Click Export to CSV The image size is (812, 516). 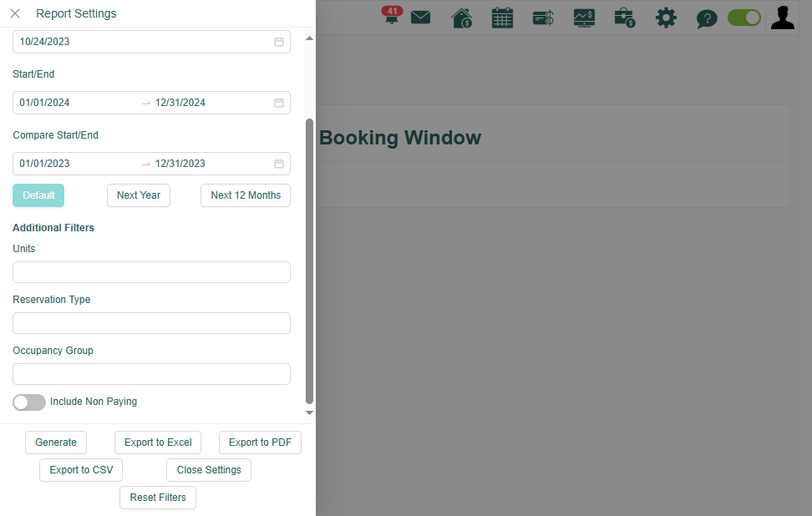[x=81, y=470]
